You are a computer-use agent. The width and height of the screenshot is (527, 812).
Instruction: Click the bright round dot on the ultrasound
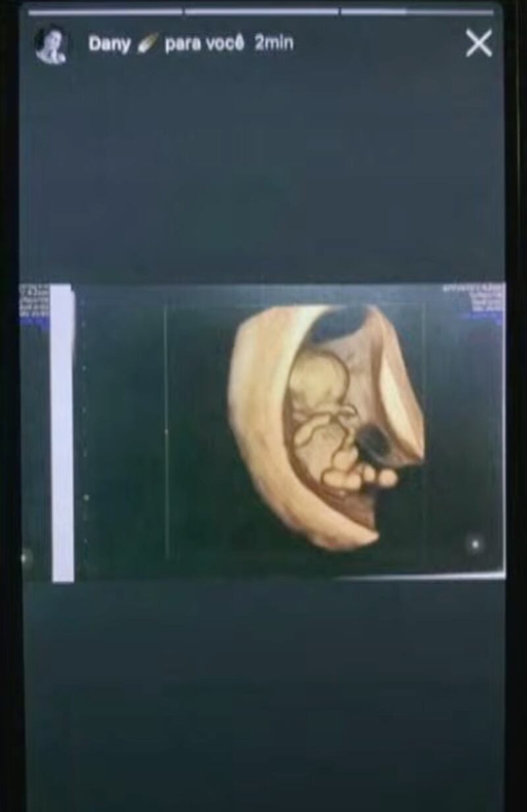click(x=474, y=544)
